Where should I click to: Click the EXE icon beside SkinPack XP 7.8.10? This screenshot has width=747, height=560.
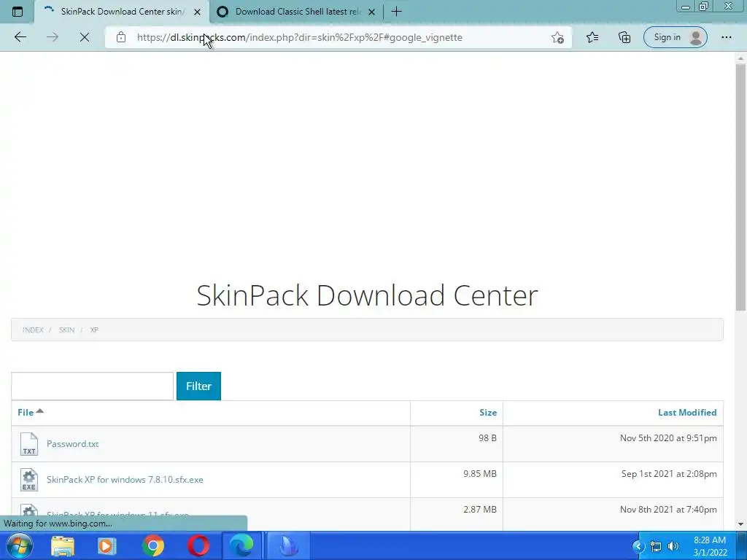click(29, 480)
